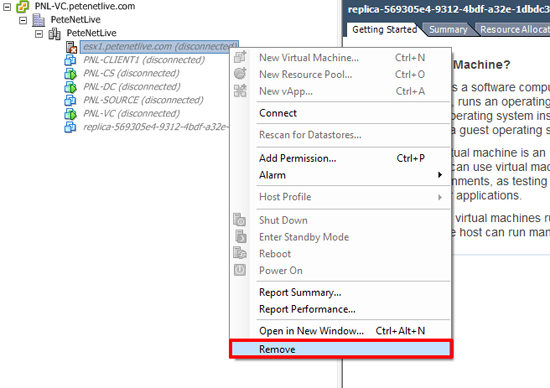Image resolution: width=550 pixels, height=388 pixels.
Task: Click the Shut Down menu icon
Action: [x=240, y=220]
